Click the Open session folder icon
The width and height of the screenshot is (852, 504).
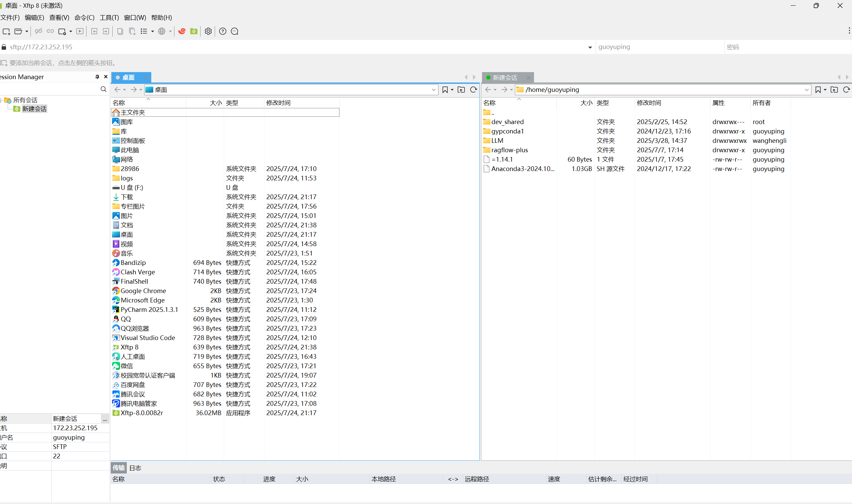click(18, 31)
